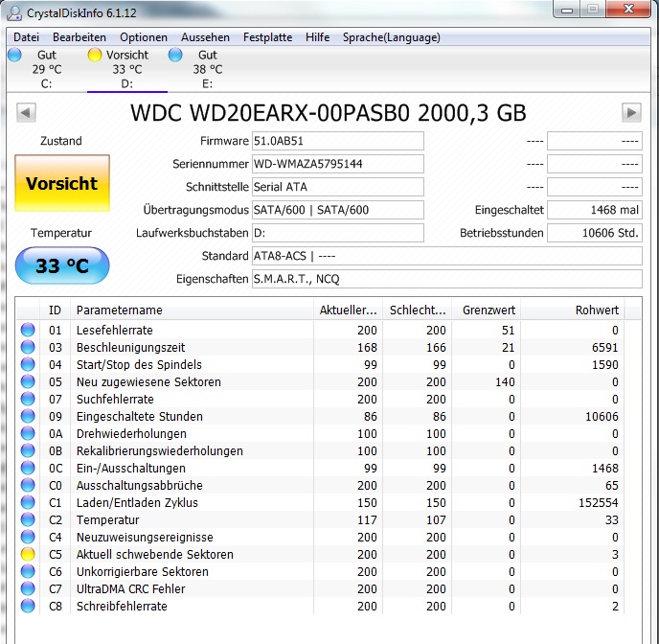Click the Firmware field 51.0AB51
Image resolution: width=659 pixels, height=644 pixels.
(x=338, y=141)
